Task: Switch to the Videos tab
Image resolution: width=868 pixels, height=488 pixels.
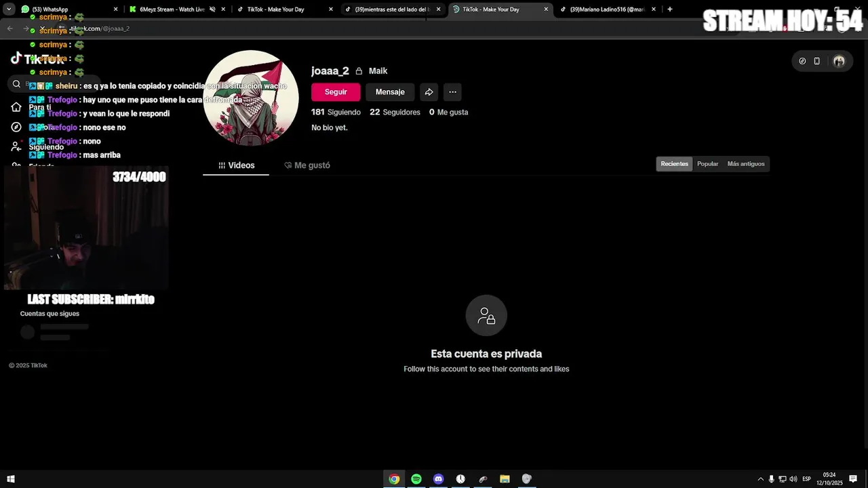Action: tap(236, 165)
